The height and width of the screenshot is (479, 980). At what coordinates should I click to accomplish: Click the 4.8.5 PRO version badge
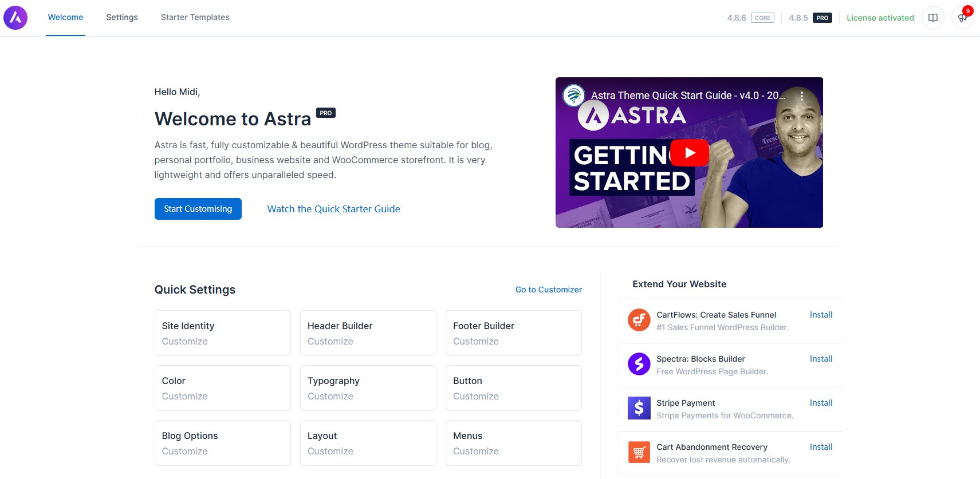click(x=810, y=18)
